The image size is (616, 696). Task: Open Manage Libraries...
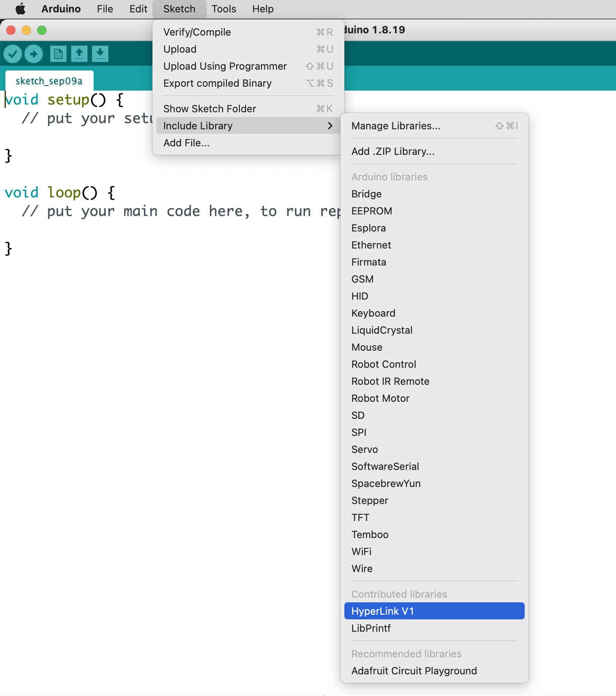435,126
